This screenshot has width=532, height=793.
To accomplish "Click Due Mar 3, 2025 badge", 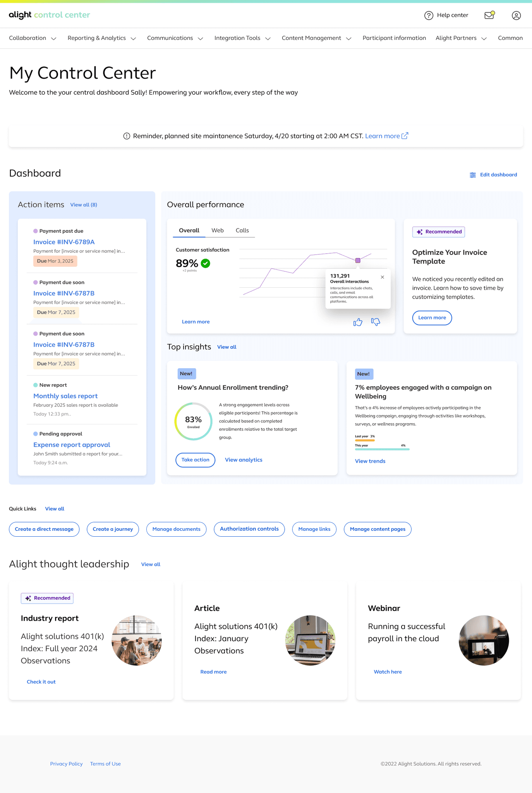I will tap(55, 261).
